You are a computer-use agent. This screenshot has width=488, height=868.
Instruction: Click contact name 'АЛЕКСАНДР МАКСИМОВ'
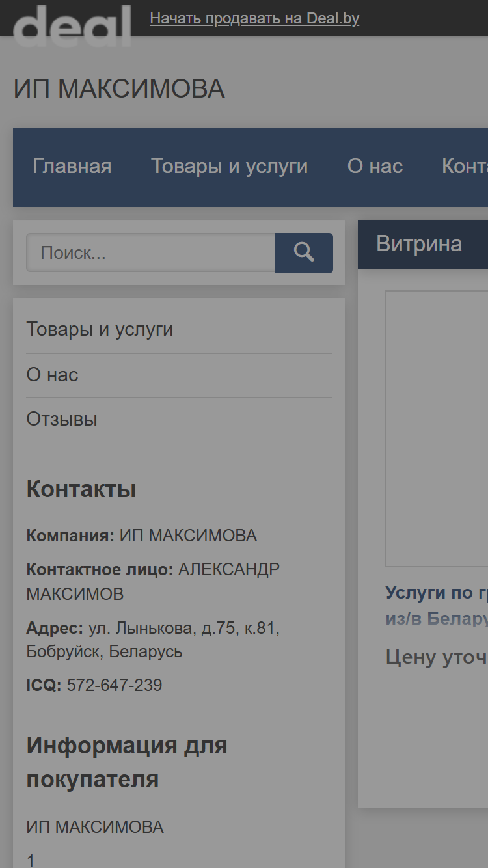coord(153,582)
